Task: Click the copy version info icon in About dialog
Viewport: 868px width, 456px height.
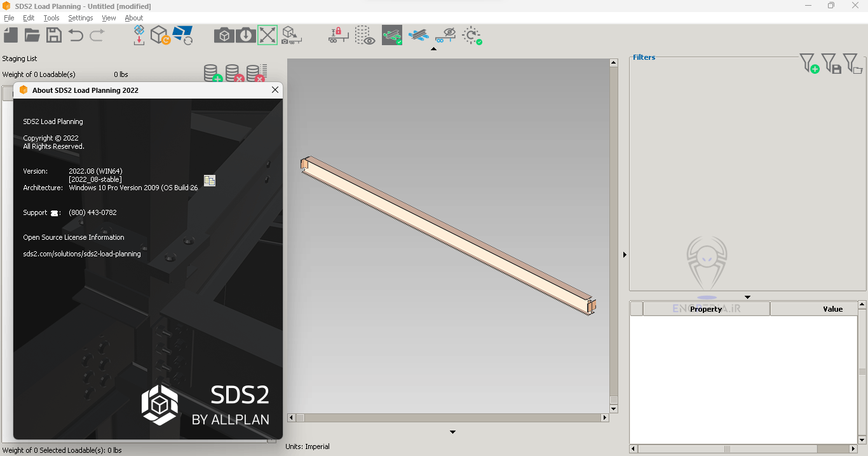Action: 210,180
